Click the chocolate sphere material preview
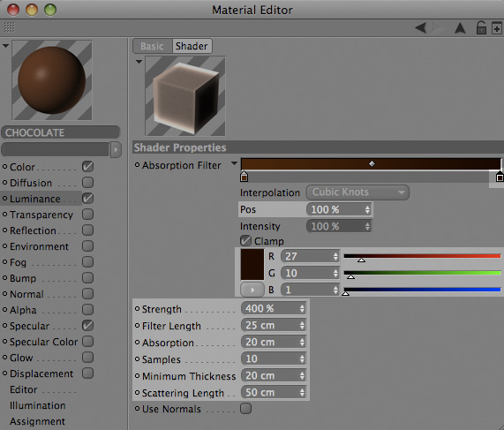This screenshot has height=430, width=504. [x=52, y=80]
